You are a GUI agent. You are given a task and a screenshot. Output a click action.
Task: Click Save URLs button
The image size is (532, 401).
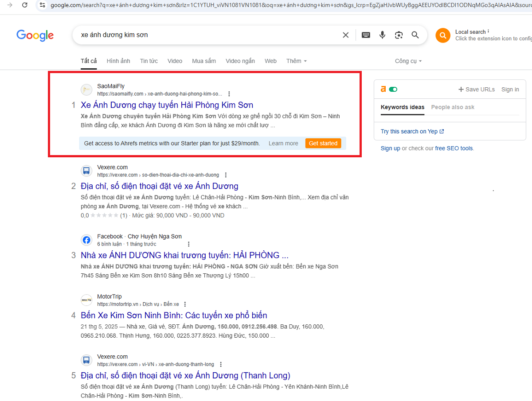pos(477,90)
